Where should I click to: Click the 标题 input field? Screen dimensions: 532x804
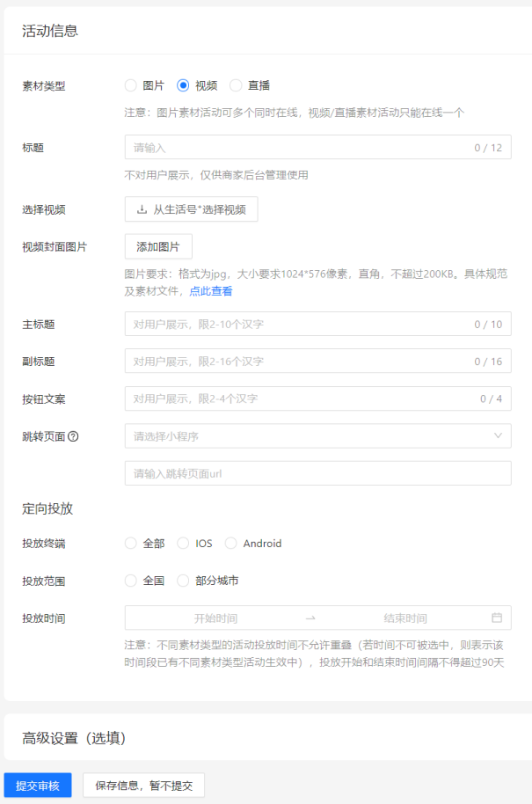click(x=317, y=148)
